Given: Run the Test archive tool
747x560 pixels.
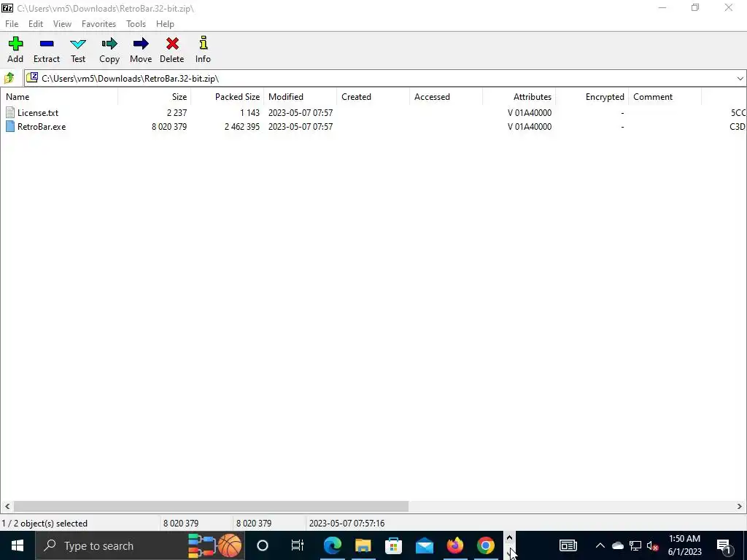Looking at the screenshot, I should [x=78, y=50].
